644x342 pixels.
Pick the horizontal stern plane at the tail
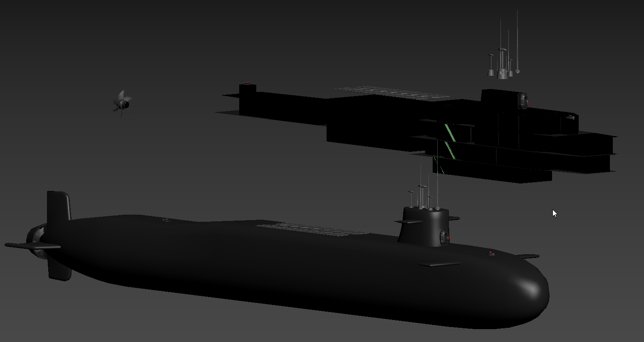32,246
